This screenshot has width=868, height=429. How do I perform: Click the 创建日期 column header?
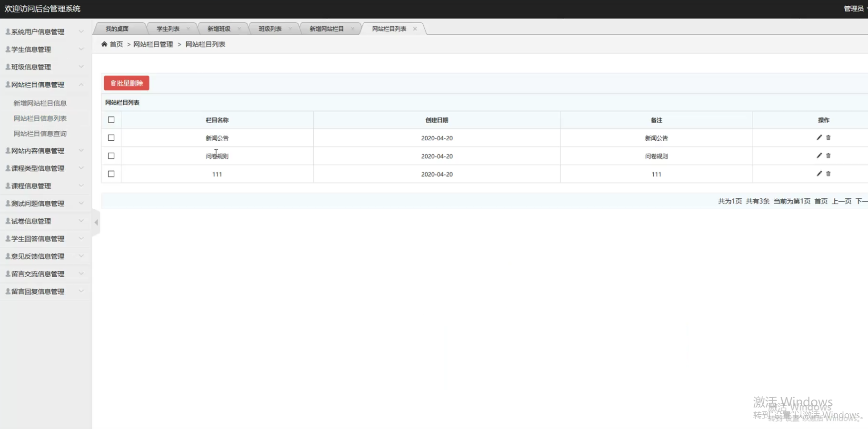click(437, 120)
